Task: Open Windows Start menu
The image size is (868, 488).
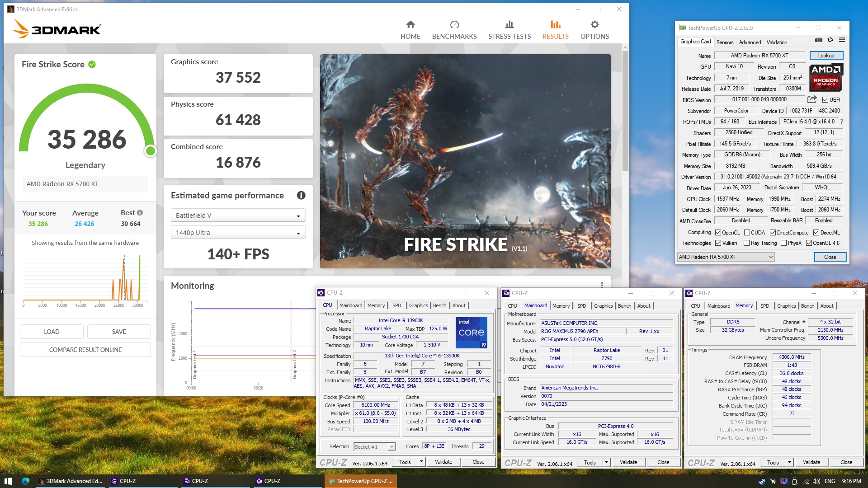Action: [8, 481]
